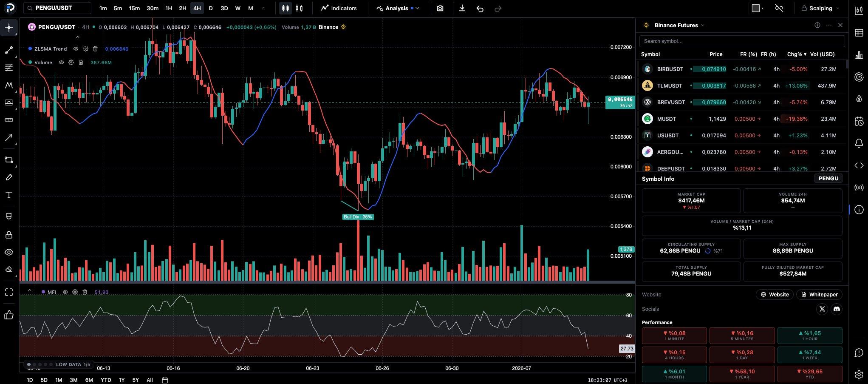
Task: Toggle MFI indicator visibility eye
Action: tap(65, 292)
